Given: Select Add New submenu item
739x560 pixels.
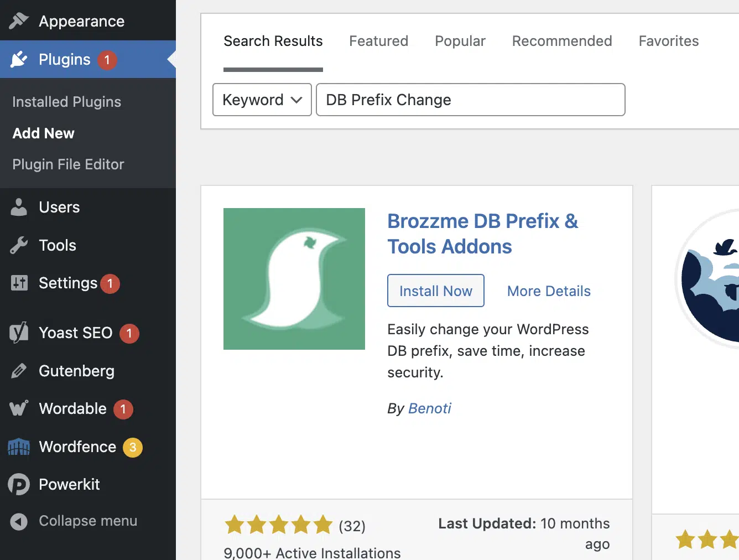Looking at the screenshot, I should pyautogui.click(x=43, y=133).
